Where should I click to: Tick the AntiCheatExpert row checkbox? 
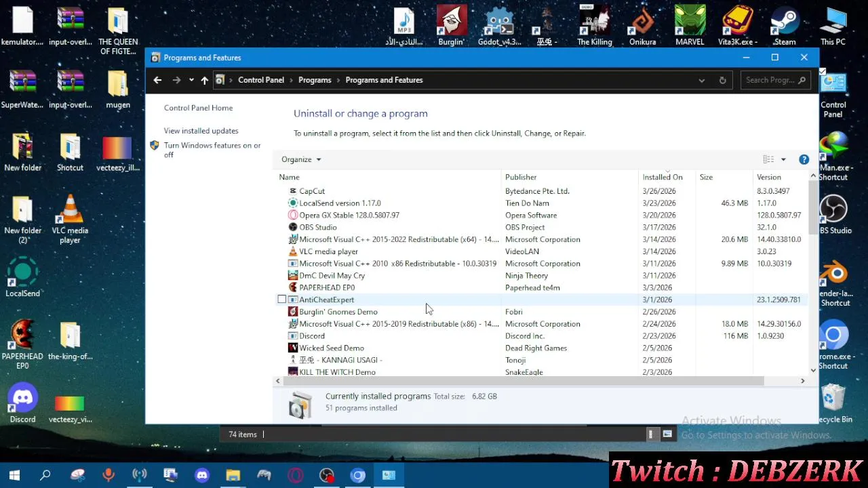[x=282, y=300]
